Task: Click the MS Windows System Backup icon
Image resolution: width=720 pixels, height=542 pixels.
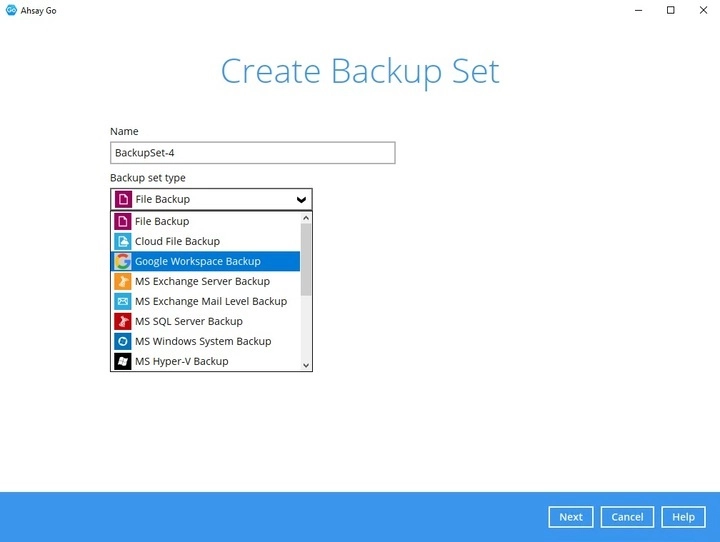Action: coord(123,341)
